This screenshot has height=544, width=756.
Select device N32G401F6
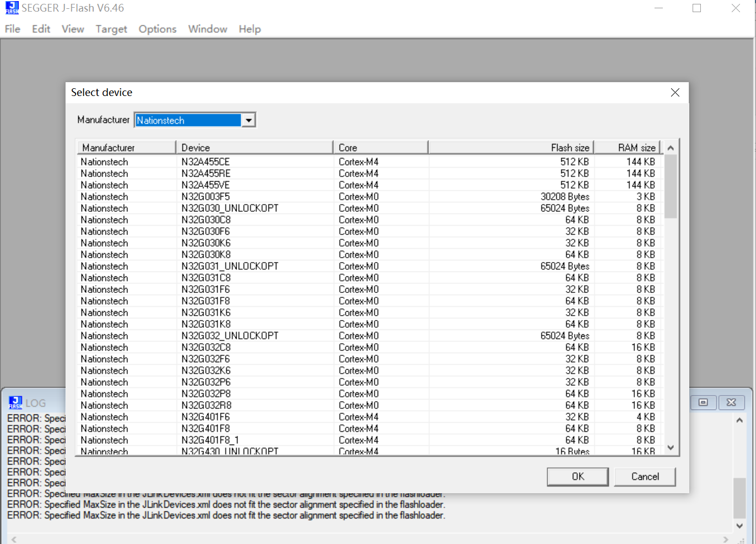(205, 417)
